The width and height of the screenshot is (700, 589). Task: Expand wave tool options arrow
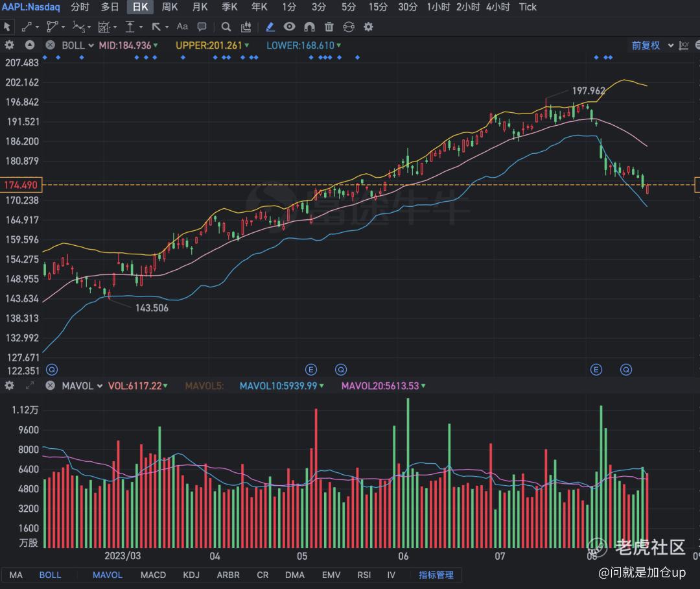[89, 27]
